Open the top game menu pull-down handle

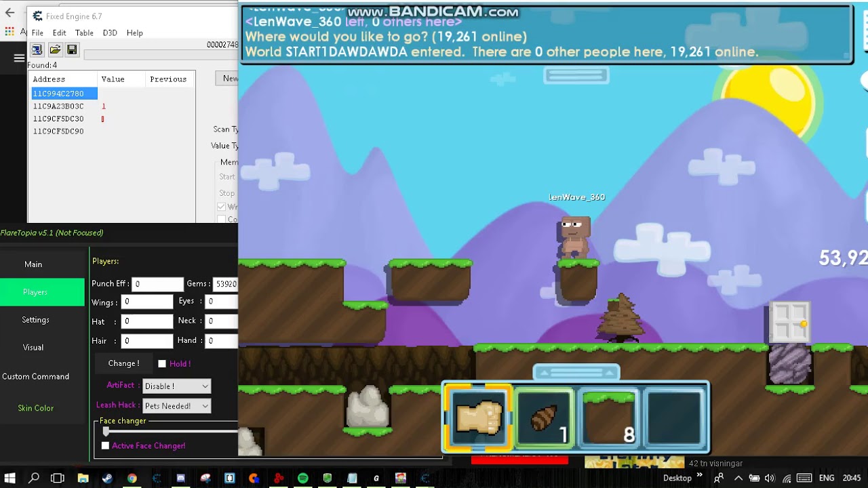576,75
